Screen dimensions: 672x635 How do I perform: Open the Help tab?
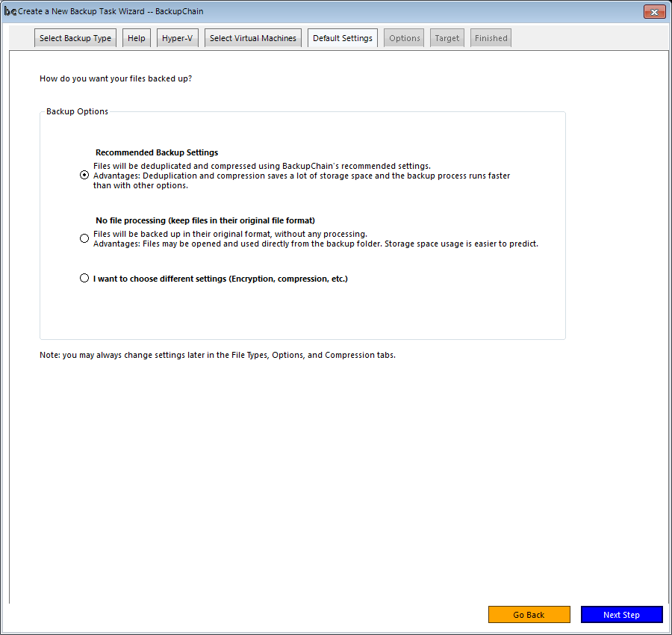(x=137, y=38)
